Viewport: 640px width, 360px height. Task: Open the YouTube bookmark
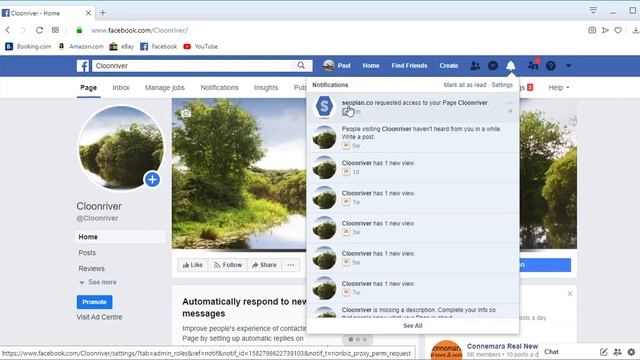point(200,47)
